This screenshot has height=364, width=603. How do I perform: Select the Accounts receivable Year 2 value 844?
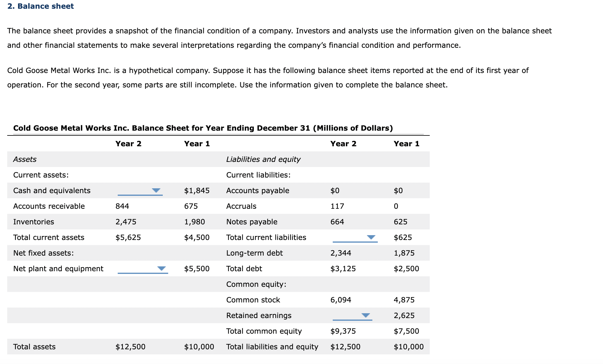tap(122, 206)
